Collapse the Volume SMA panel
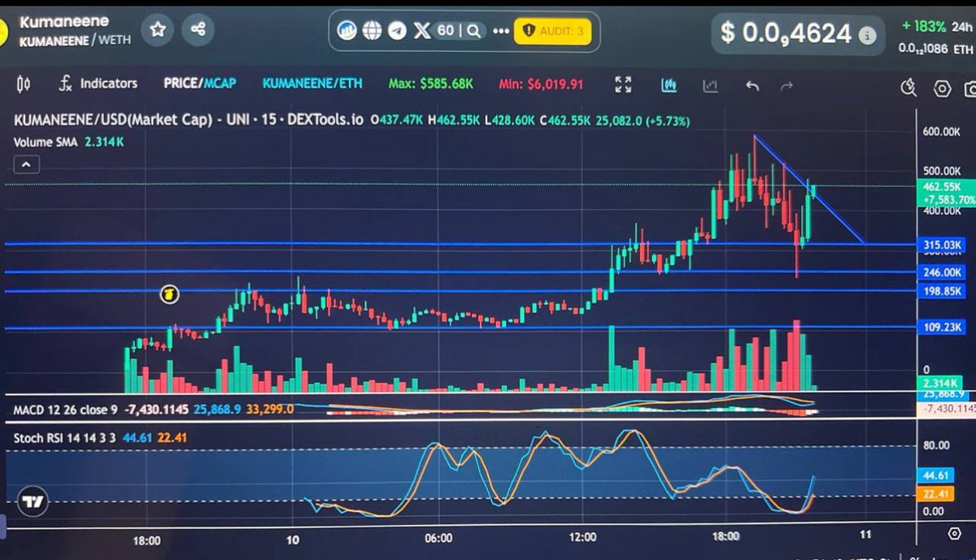The height and width of the screenshot is (560, 976). pyautogui.click(x=25, y=164)
